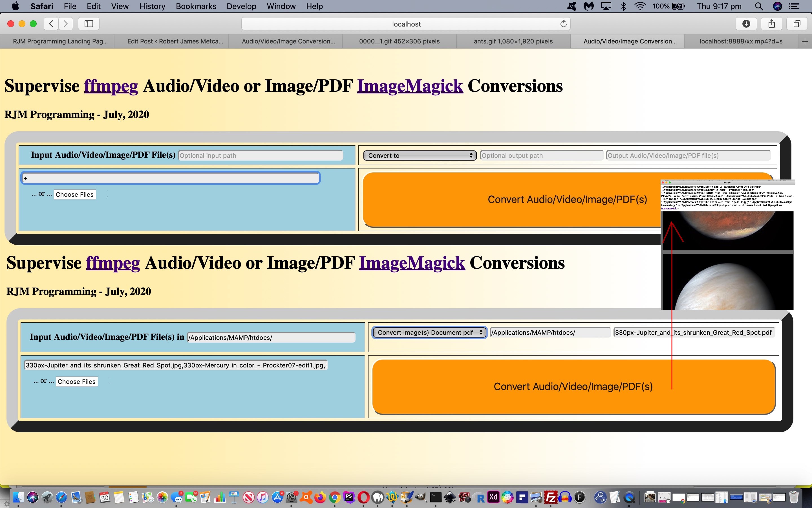Open Calendar showing Jul 30 in dock
The width and height of the screenshot is (812, 508).
105,497
